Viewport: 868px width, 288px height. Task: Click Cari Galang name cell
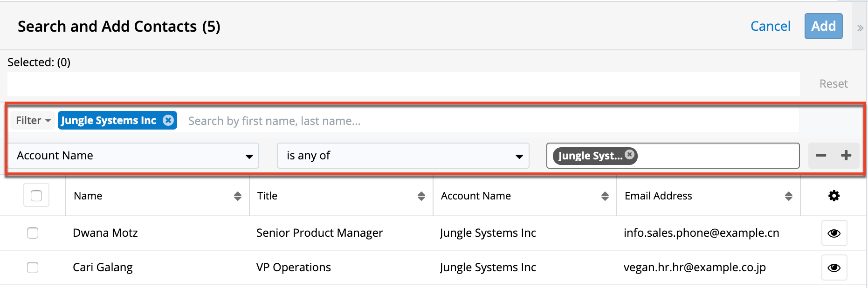[x=103, y=267]
